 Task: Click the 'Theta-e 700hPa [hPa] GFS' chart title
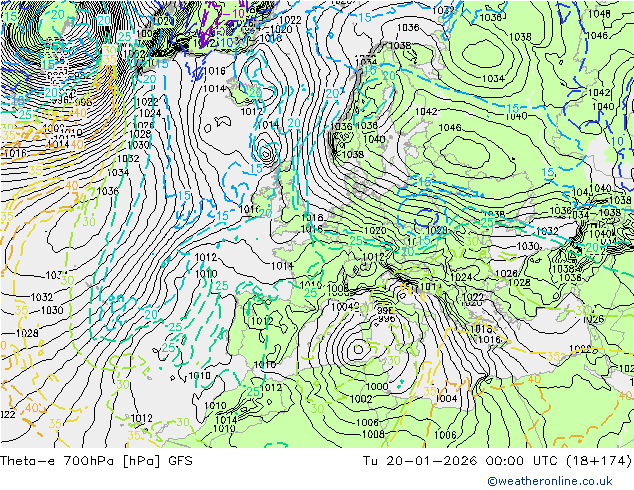click(96, 460)
